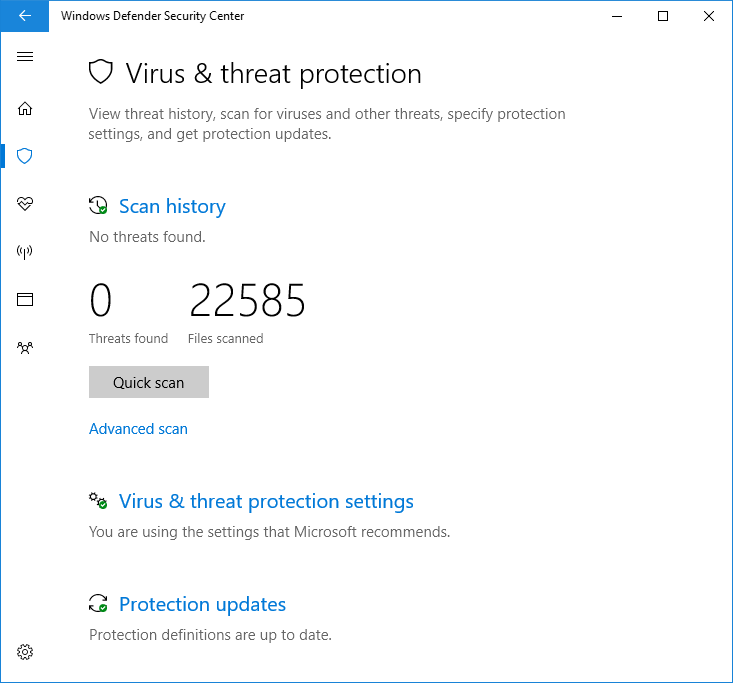Image resolution: width=733 pixels, height=683 pixels.
Task: Click the Scan history clock icon
Action: tap(98, 206)
